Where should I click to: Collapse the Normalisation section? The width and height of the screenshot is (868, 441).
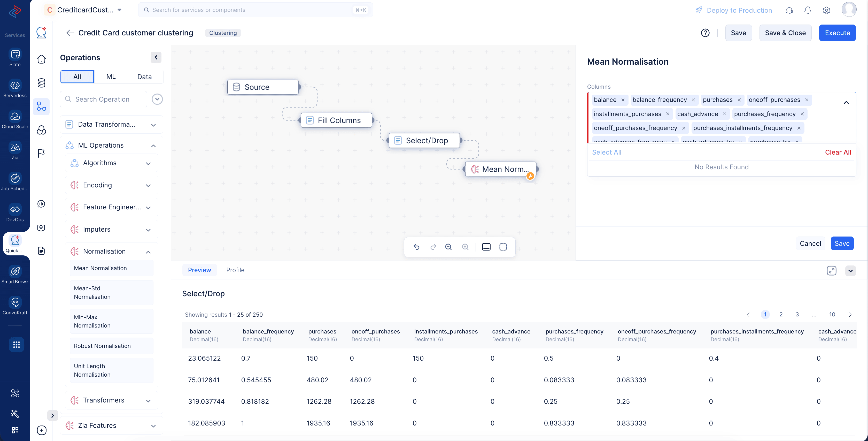(148, 252)
